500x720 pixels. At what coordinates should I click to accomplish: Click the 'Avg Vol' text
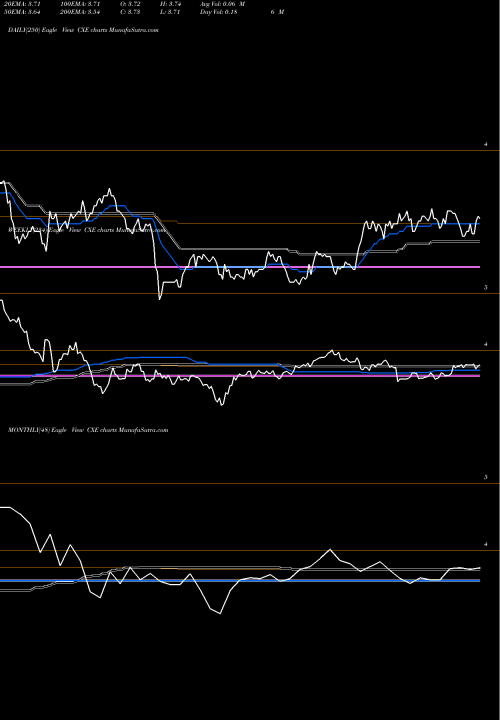point(222,4)
